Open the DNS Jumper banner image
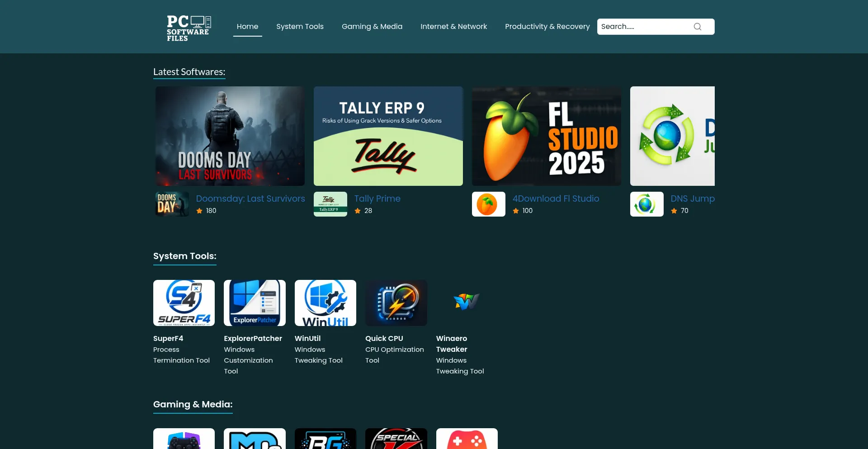Screen dimensions: 868x449 672,136
